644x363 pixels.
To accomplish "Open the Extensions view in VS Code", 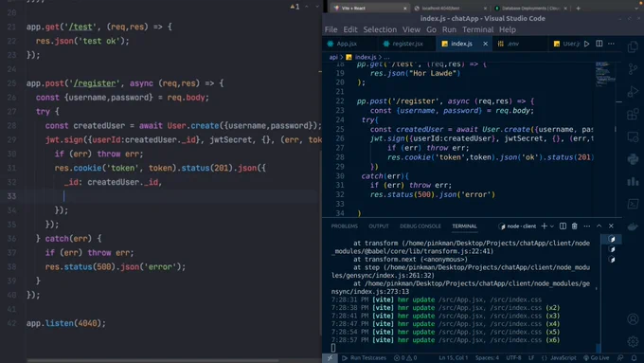I will tap(633, 114).
